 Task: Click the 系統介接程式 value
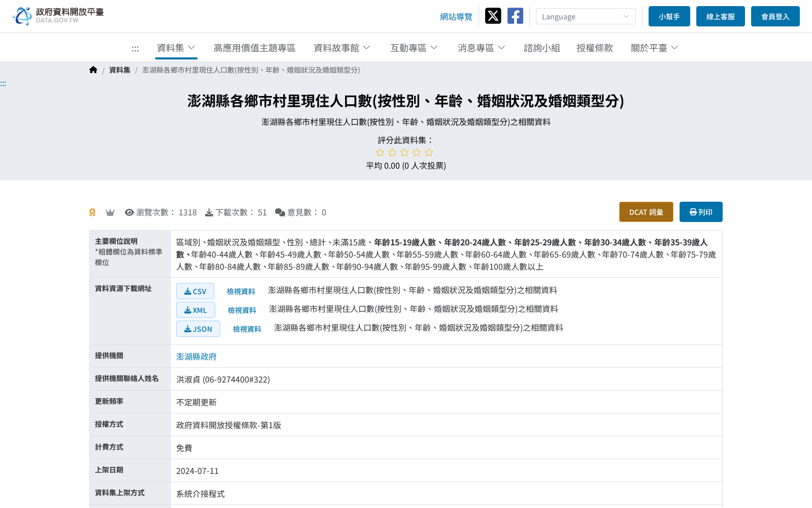pos(200,494)
